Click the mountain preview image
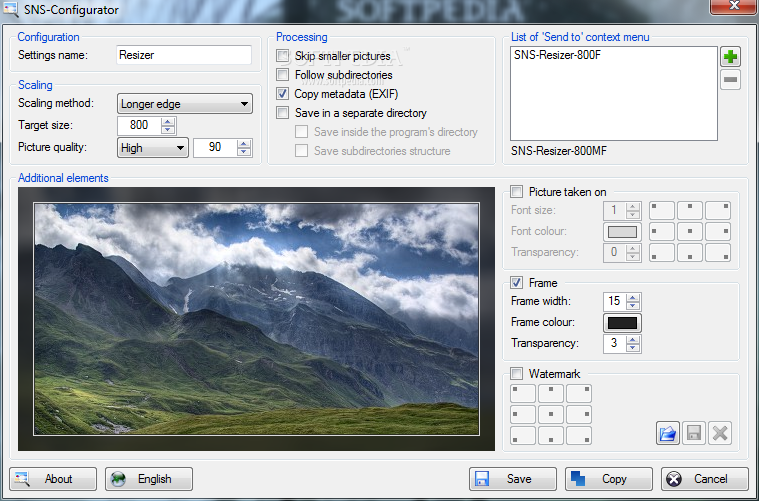The image size is (759, 501). click(257, 319)
